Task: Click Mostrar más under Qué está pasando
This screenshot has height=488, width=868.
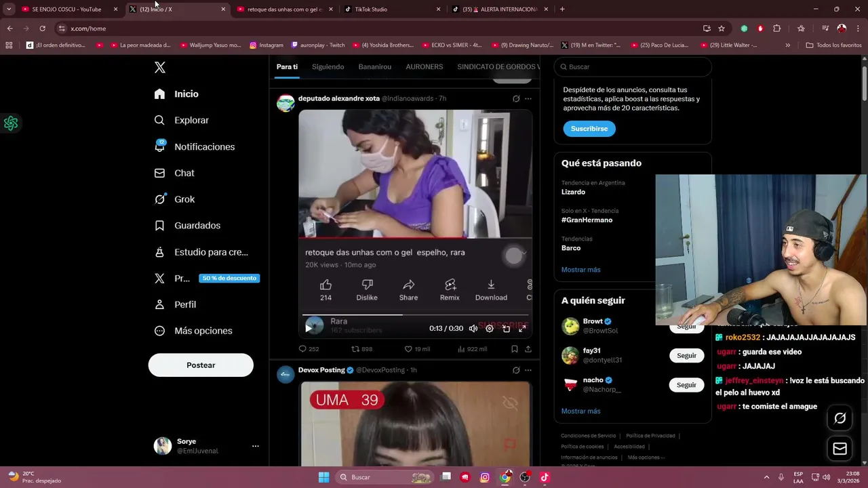Action: [580, 270]
